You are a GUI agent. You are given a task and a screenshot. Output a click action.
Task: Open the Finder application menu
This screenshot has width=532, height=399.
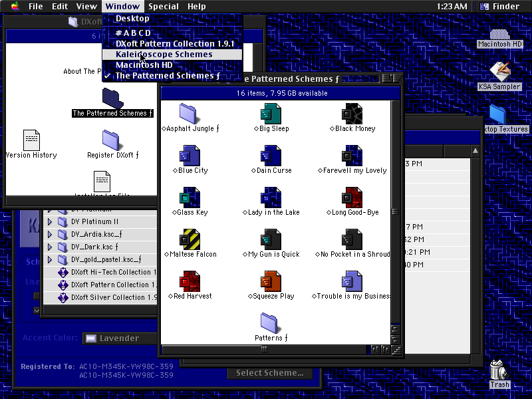coord(501,7)
